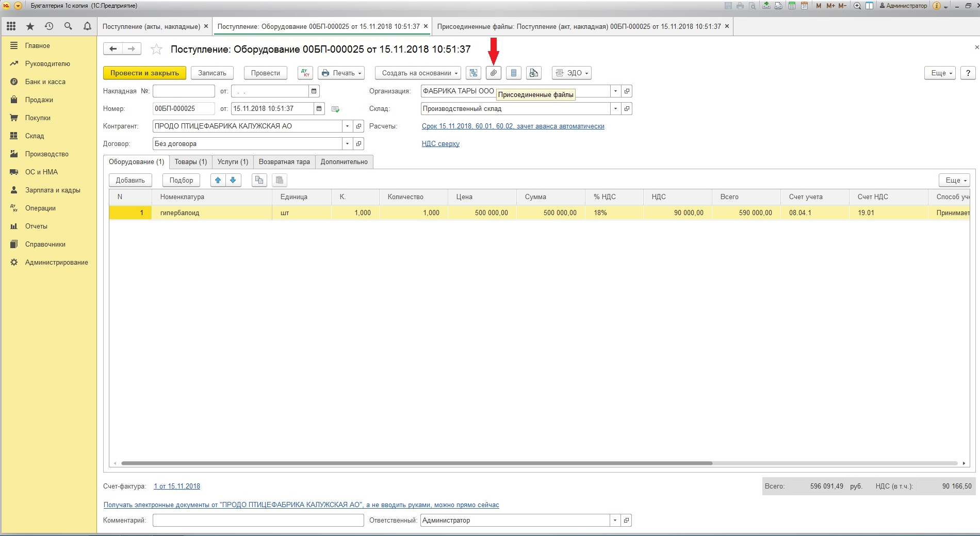Screen dimensions: 980x536
Task: Click the green icon next to document date
Action: (335, 109)
